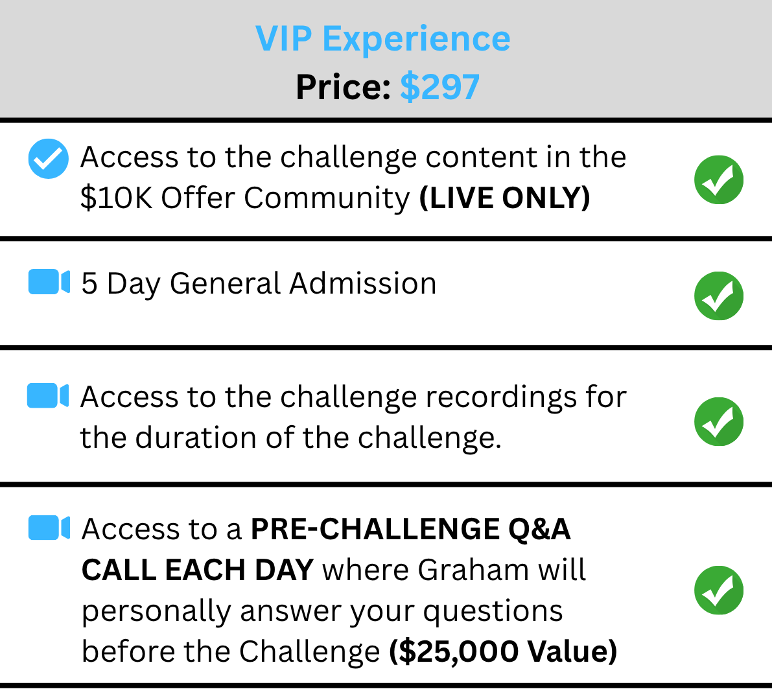Click the 'Access to the challenge recordings for' line
772x700 pixels.
tap(353, 397)
